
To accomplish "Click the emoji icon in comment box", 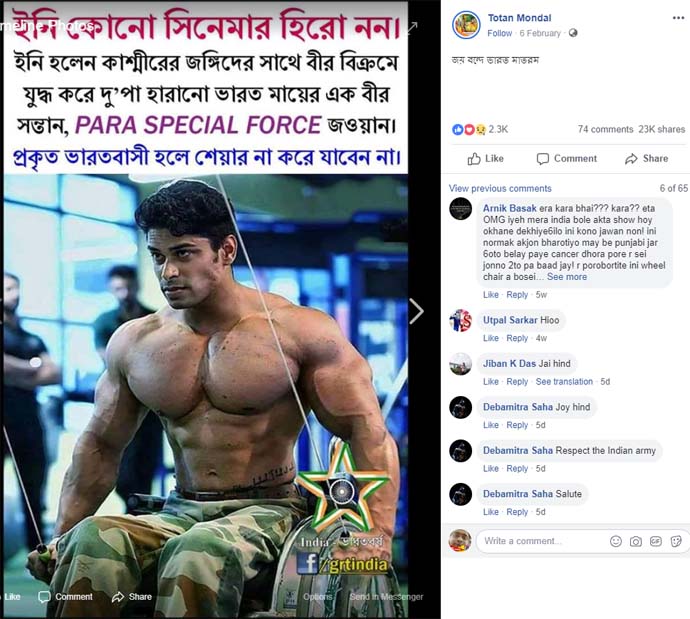I will tap(616, 541).
